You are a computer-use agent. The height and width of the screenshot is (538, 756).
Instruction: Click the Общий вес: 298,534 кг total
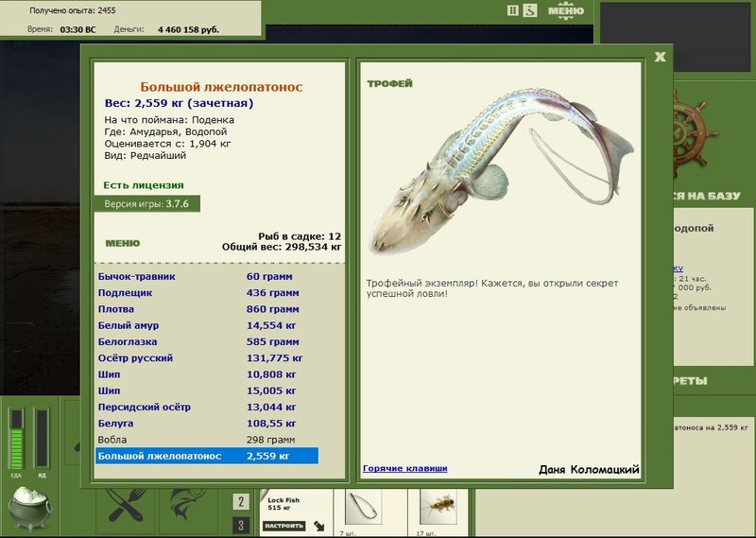point(282,247)
